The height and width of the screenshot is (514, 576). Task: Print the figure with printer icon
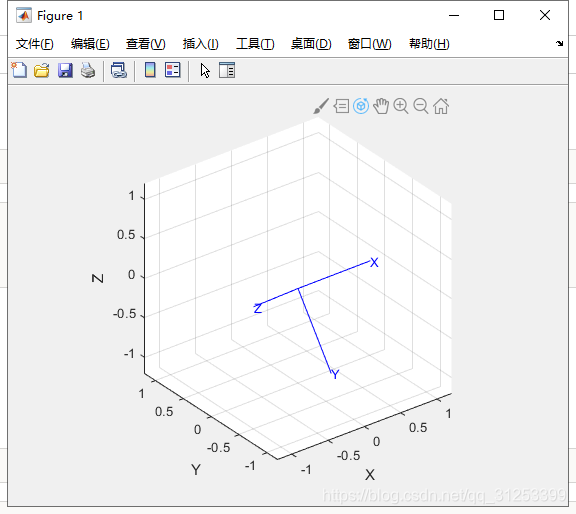(x=88, y=70)
